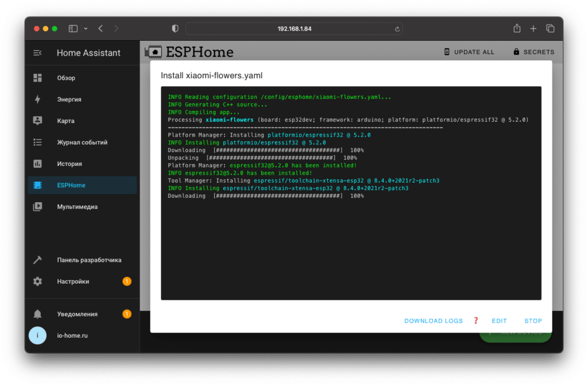Click 'INFO Generating C++ source...' log line
588x386 pixels.
(x=218, y=105)
